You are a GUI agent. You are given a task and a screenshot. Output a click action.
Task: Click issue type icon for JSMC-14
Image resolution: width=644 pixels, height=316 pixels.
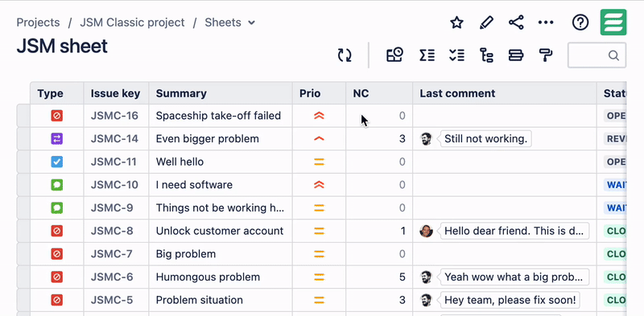(x=56, y=139)
